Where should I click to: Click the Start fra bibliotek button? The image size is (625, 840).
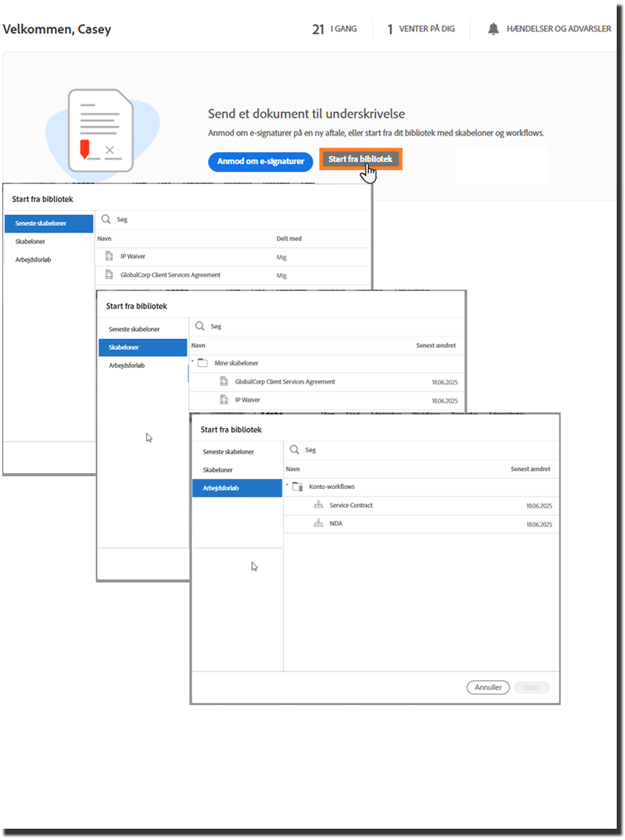coord(360,160)
